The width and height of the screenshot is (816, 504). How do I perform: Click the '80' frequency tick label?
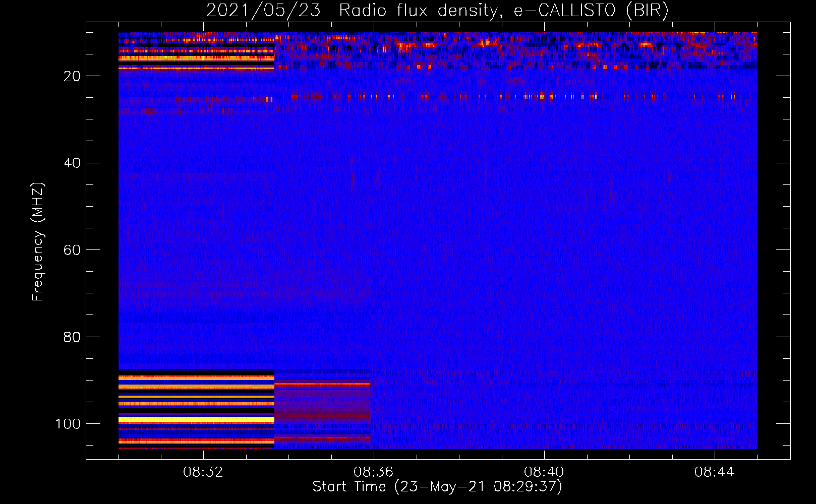coord(72,337)
